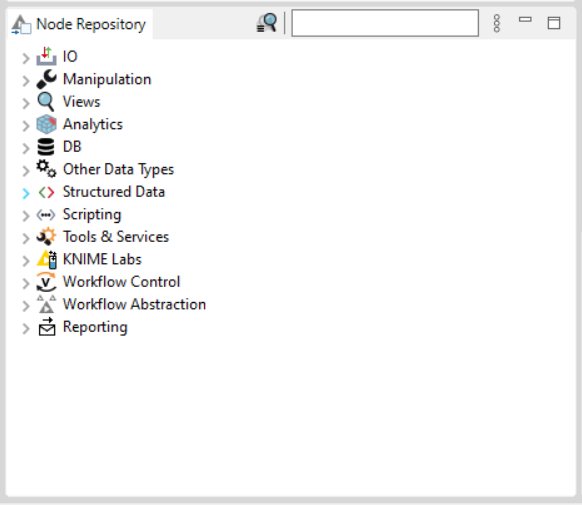Select the Workflow Abstraction label
The image size is (582, 505).
(134, 304)
